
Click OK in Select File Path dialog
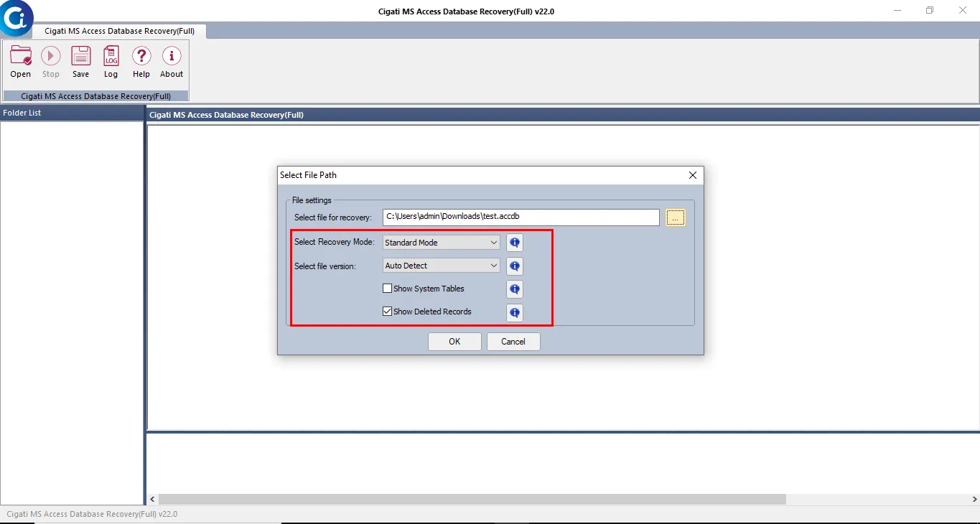[x=454, y=342]
